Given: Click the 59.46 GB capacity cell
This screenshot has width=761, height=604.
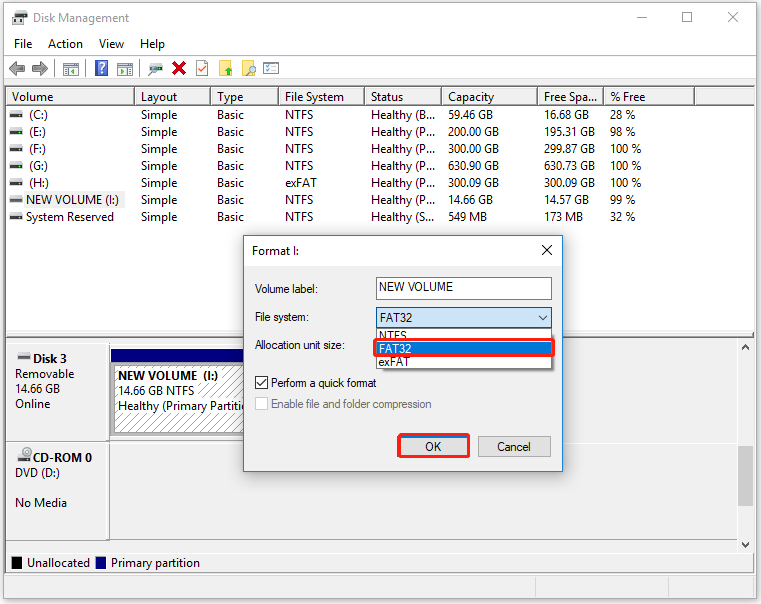Looking at the screenshot, I should [470, 115].
